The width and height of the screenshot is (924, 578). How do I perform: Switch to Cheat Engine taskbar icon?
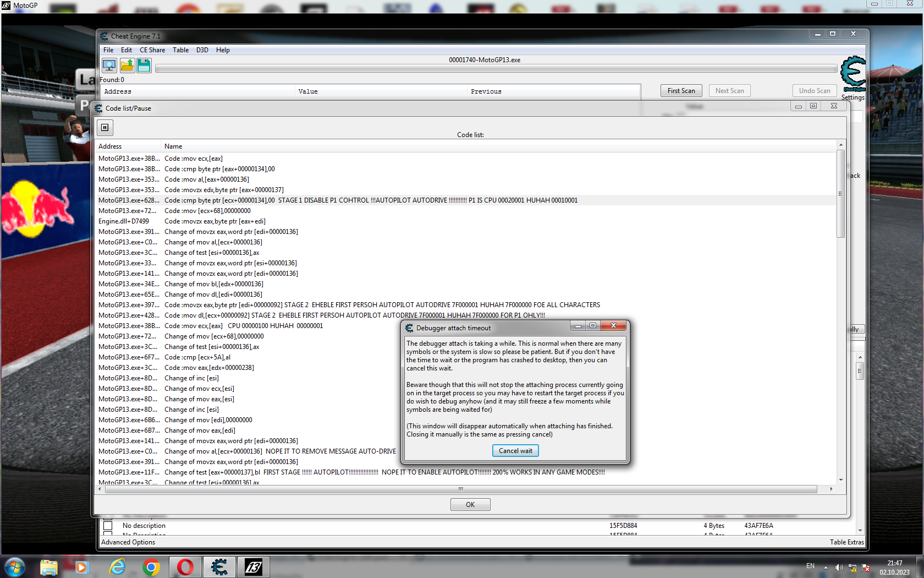click(x=219, y=567)
